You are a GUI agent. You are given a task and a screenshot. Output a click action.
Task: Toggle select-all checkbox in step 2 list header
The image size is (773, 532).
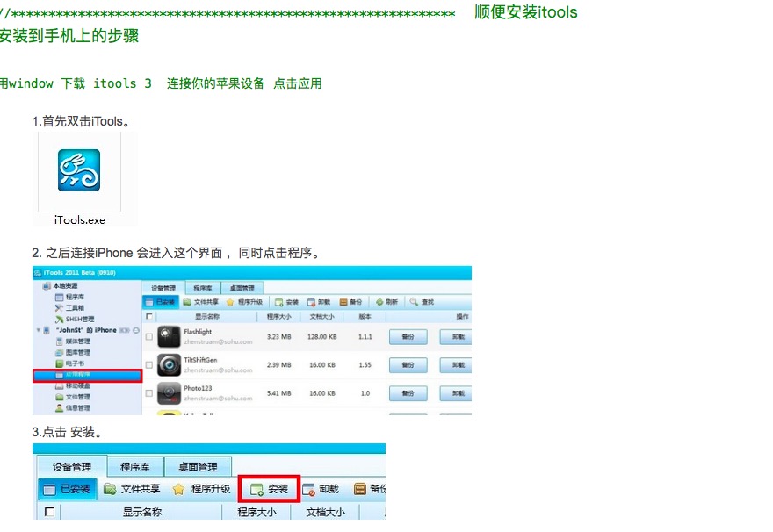point(148,317)
